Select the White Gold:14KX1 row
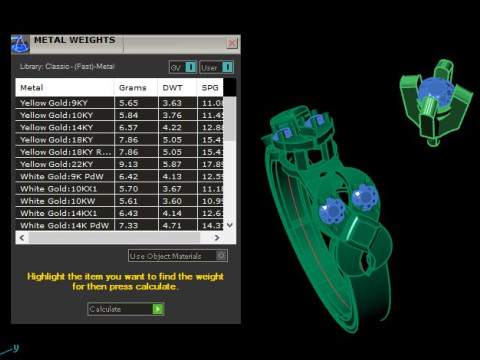The width and height of the screenshot is (480, 360). pos(119,213)
